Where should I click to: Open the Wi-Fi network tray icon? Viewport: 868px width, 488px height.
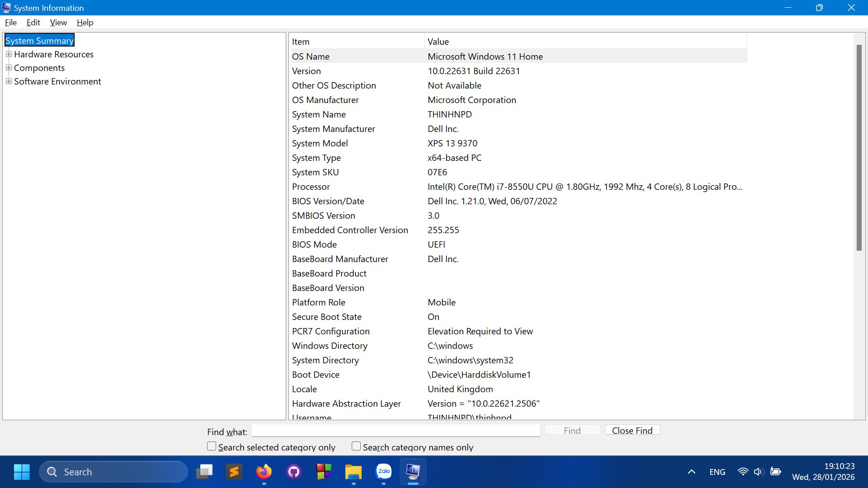pos(742,472)
